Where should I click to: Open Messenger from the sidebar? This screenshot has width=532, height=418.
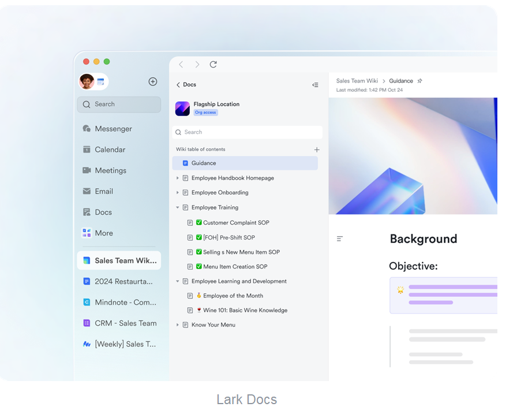point(113,129)
